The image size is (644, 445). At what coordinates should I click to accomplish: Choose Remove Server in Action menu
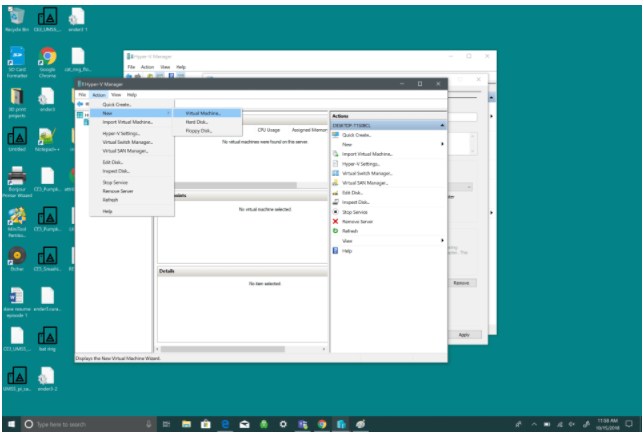tap(131, 191)
